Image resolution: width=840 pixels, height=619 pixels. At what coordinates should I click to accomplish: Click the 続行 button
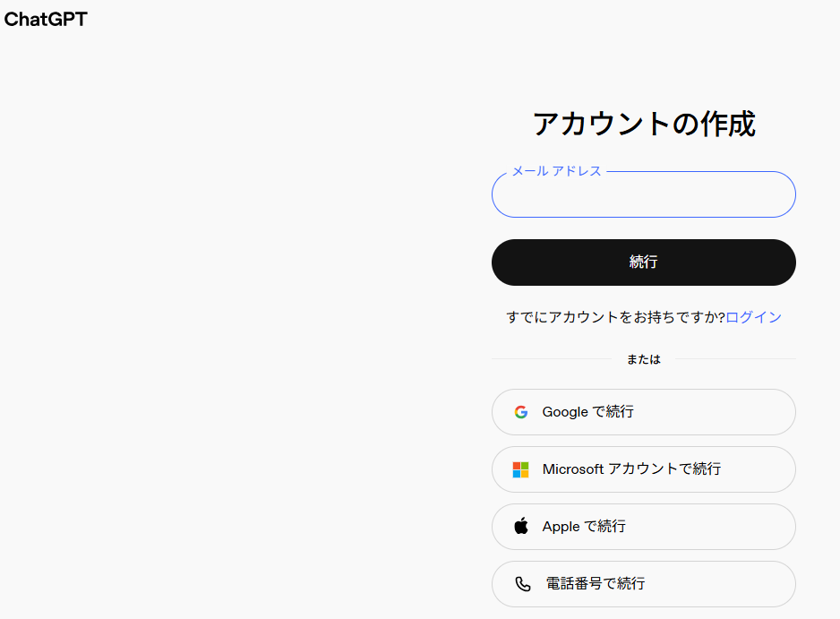tap(643, 262)
